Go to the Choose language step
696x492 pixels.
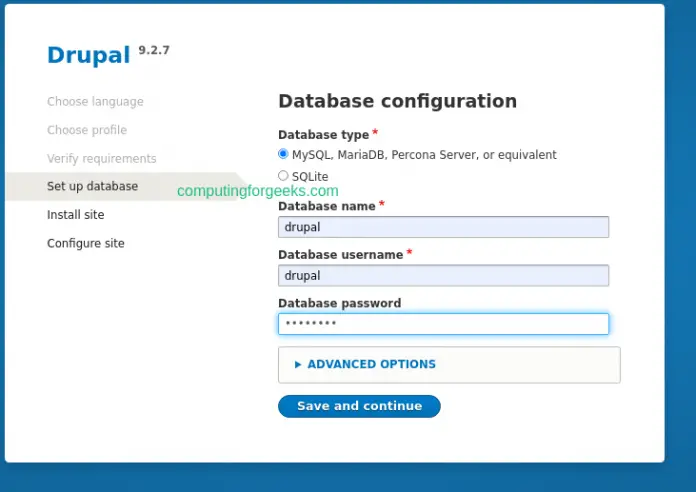(95, 102)
